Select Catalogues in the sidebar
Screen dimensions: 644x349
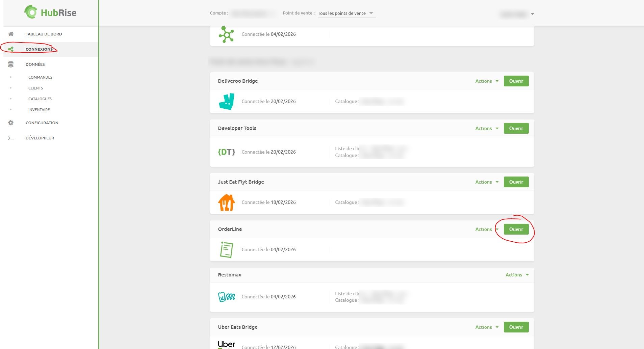coord(40,99)
